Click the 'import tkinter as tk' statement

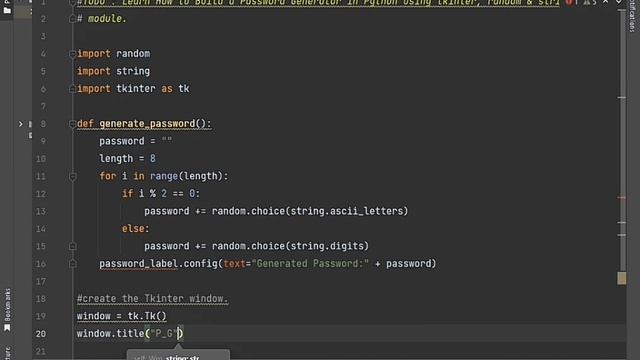point(133,89)
